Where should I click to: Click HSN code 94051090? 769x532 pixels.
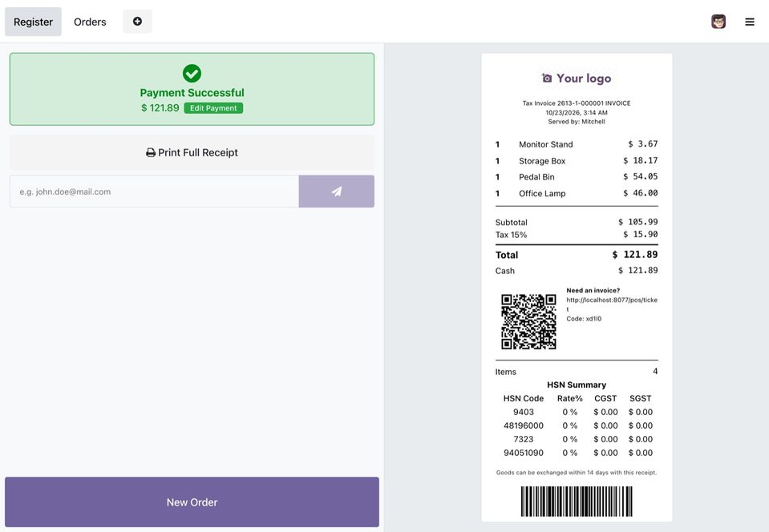point(524,453)
